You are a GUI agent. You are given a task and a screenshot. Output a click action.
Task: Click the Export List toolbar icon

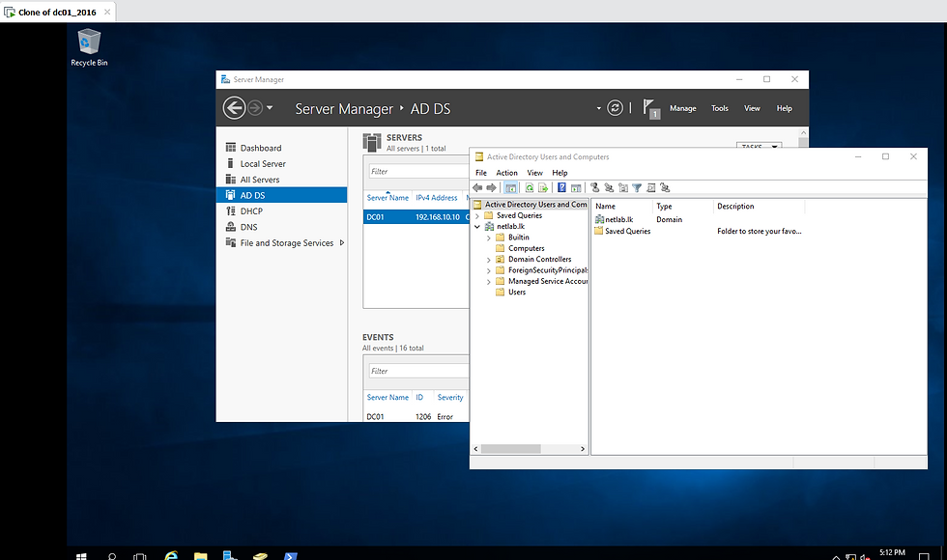pyautogui.click(x=543, y=187)
